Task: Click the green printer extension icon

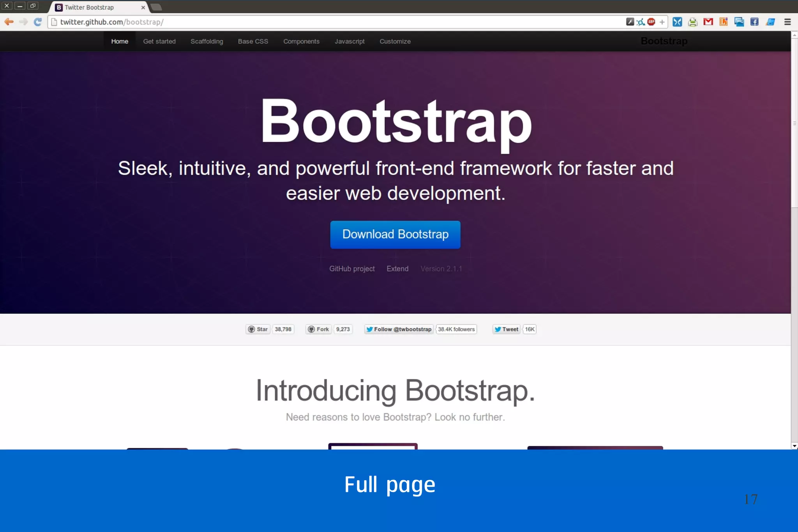Action: pos(692,22)
